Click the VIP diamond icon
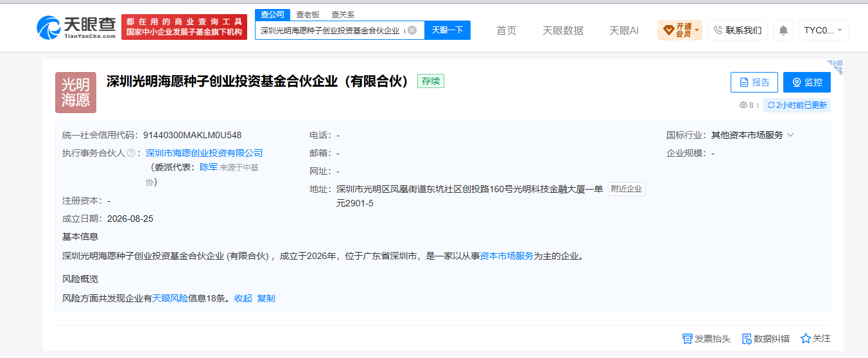 coord(668,30)
